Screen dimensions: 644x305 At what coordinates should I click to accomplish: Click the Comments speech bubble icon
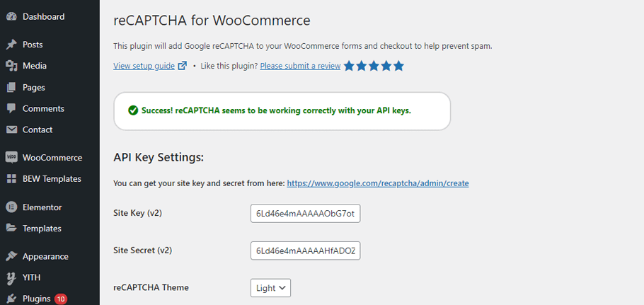(x=11, y=109)
